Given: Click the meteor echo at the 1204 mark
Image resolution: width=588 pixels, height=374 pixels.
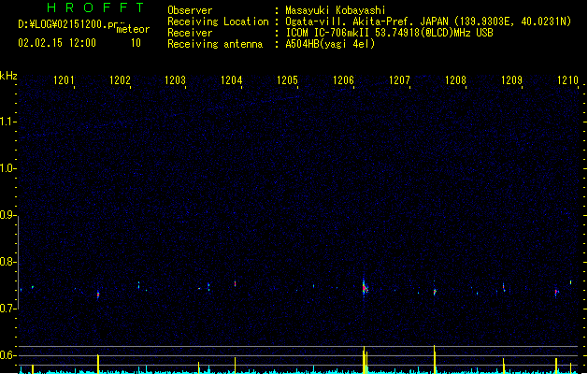Looking at the screenshot, I should point(236,283).
